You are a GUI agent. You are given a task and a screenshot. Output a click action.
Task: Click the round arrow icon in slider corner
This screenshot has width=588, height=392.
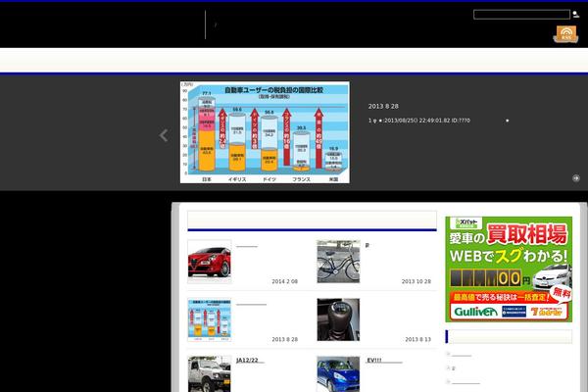click(x=576, y=178)
